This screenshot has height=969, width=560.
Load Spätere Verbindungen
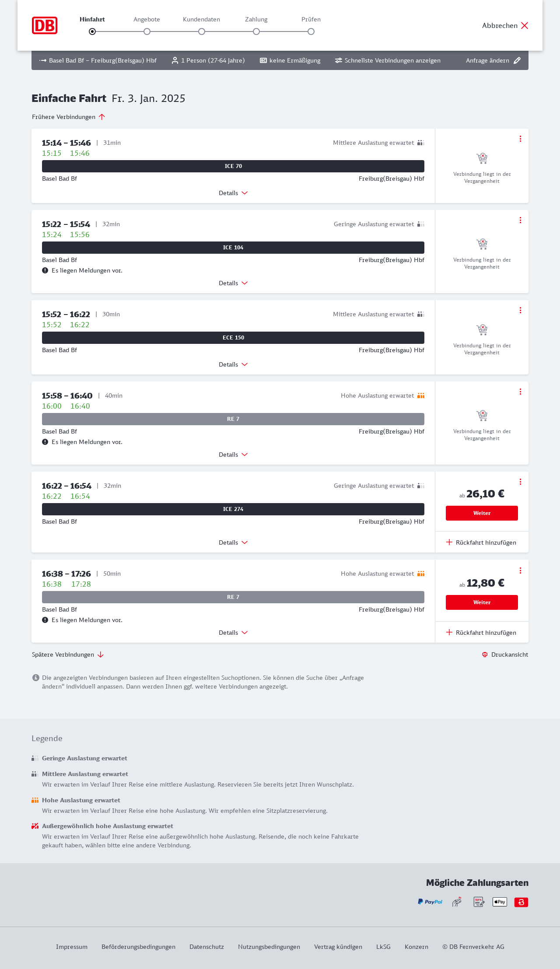[x=68, y=654]
